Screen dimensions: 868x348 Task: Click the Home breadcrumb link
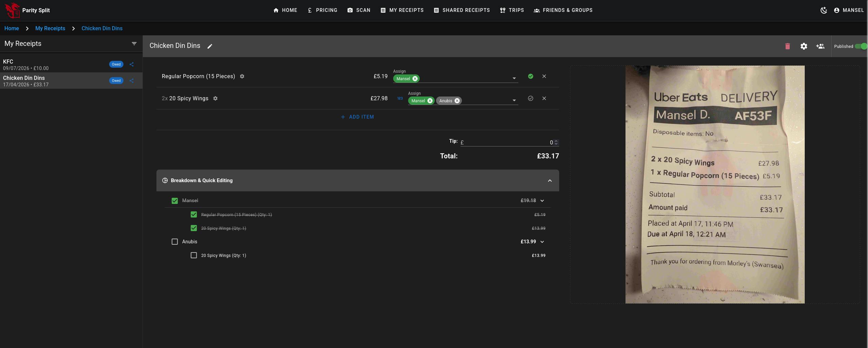pyautogui.click(x=12, y=29)
